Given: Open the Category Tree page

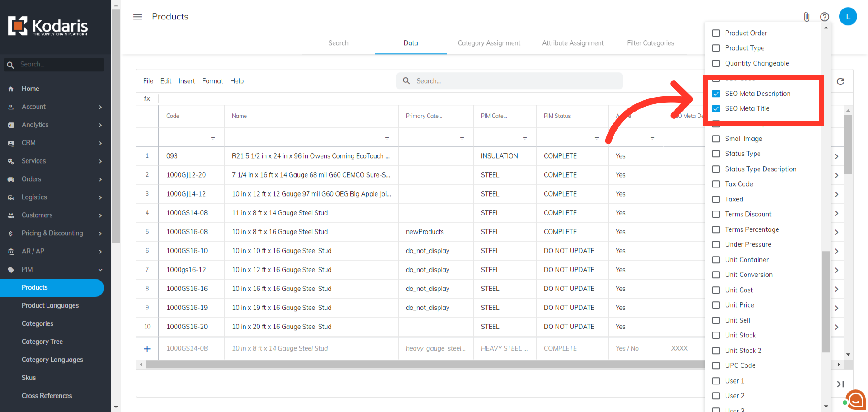Looking at the screenshot, I should (42, 342).
